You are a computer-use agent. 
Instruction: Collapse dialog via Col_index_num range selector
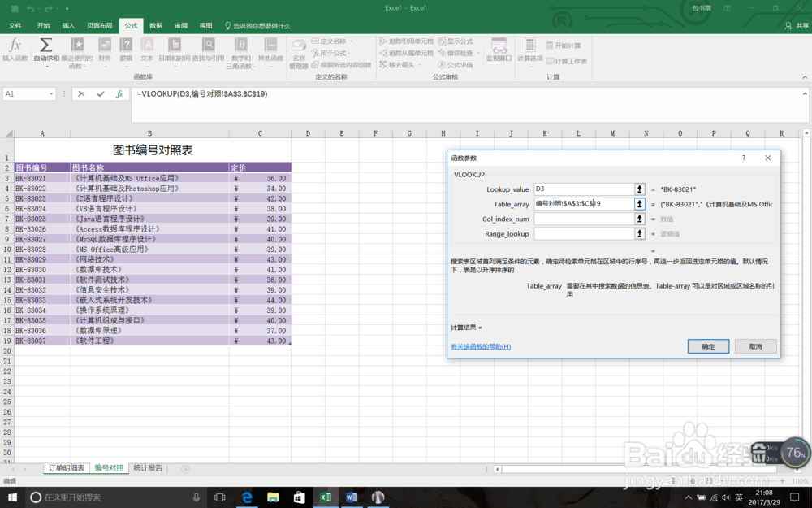[x=640, y=219]
